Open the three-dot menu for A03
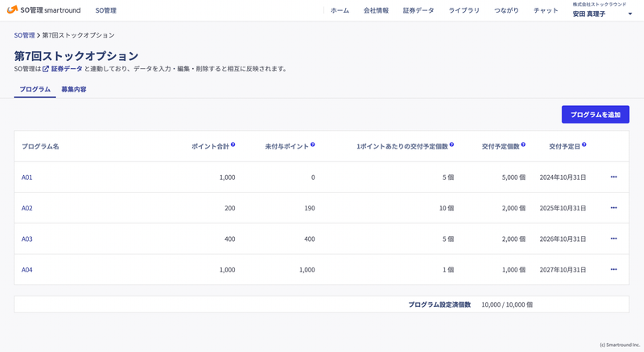The height and width of the screenshot is (352, 644). [614, 239]
